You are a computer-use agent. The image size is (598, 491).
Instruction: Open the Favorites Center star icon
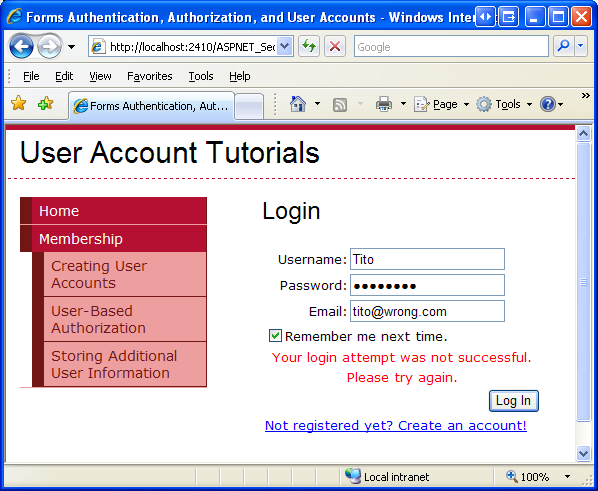[18, 104]
